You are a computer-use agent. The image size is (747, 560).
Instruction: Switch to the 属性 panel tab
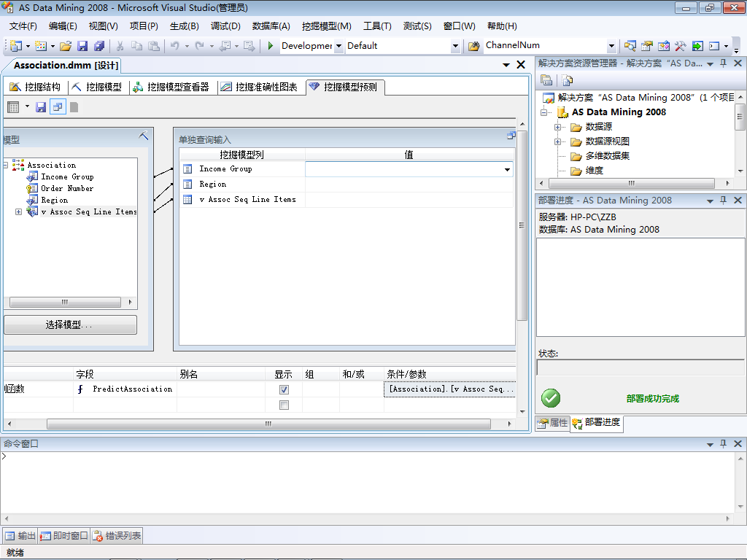pos(553,423)
